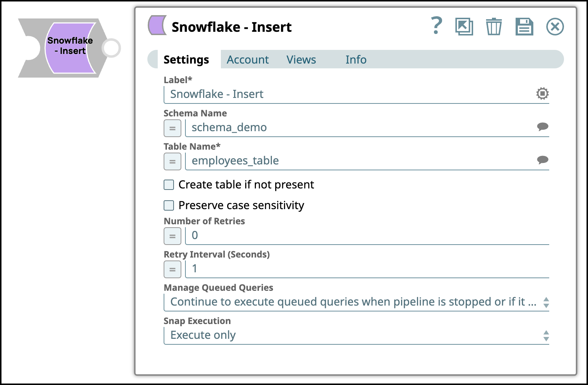The width and height of the screenshot is (588, 385).
Task: Open the Snap Execution dropdown
Action: tap(546, 335)
